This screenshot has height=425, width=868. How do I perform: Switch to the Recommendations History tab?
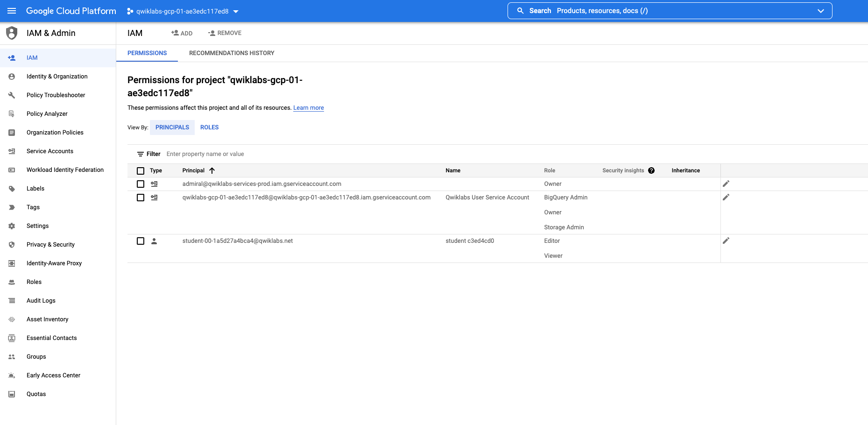[232, 53]
